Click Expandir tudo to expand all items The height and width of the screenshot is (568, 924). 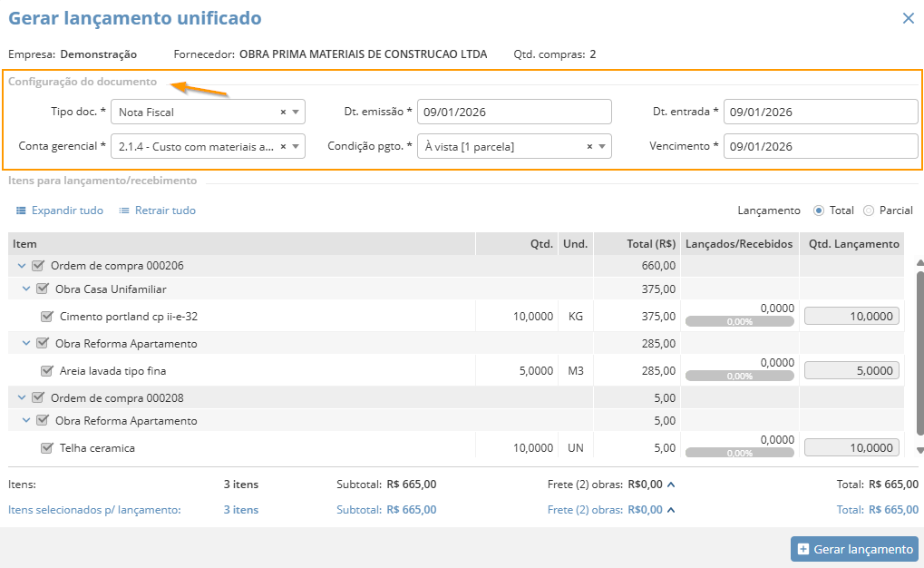click(x=59, y=211)
